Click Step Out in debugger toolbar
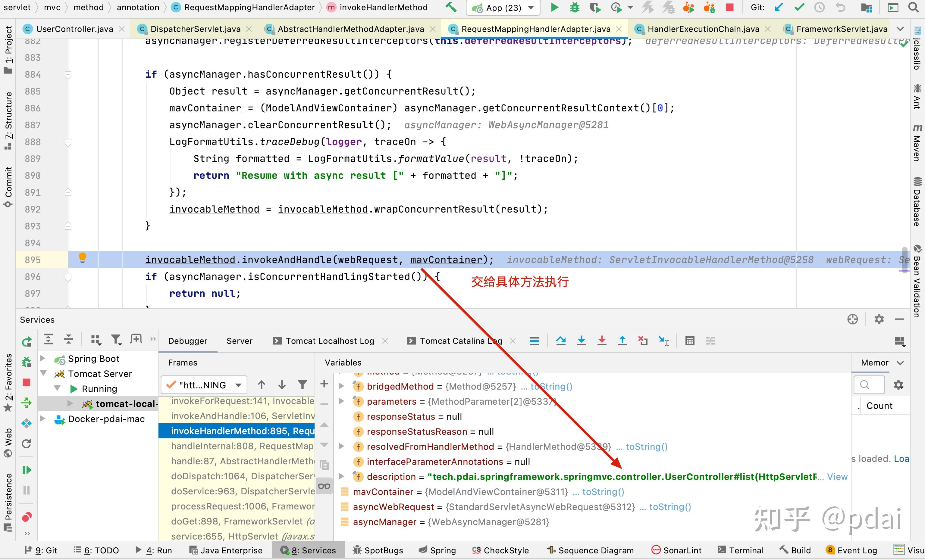 pyautogui.click(x=622, y=341)
